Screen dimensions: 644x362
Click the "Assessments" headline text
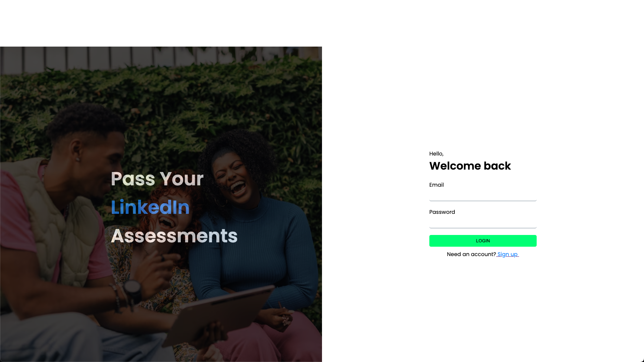(x=174, y=236)
